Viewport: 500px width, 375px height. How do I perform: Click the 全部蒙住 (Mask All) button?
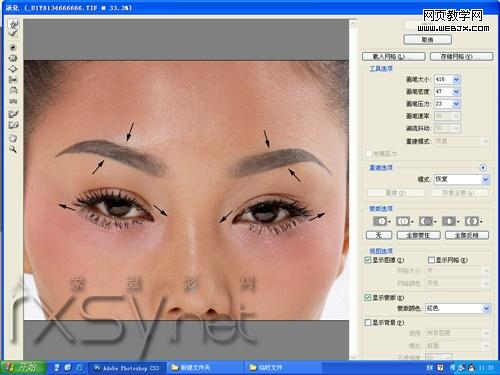coord(418,235)
